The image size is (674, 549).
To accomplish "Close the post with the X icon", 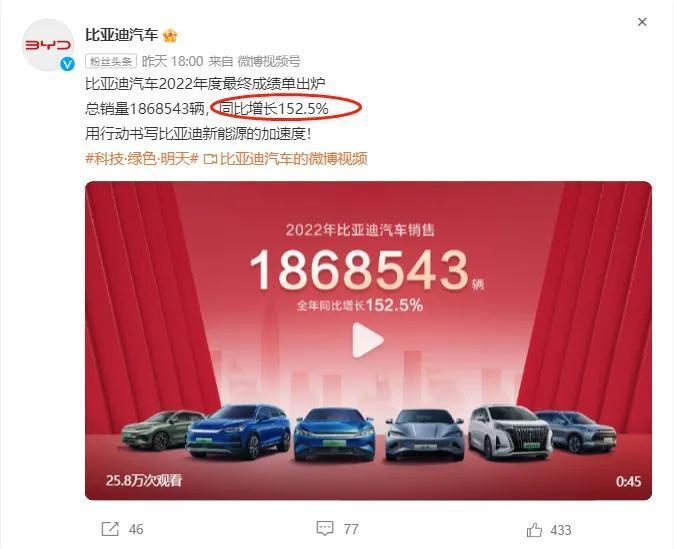I will [x=642, y=22].
